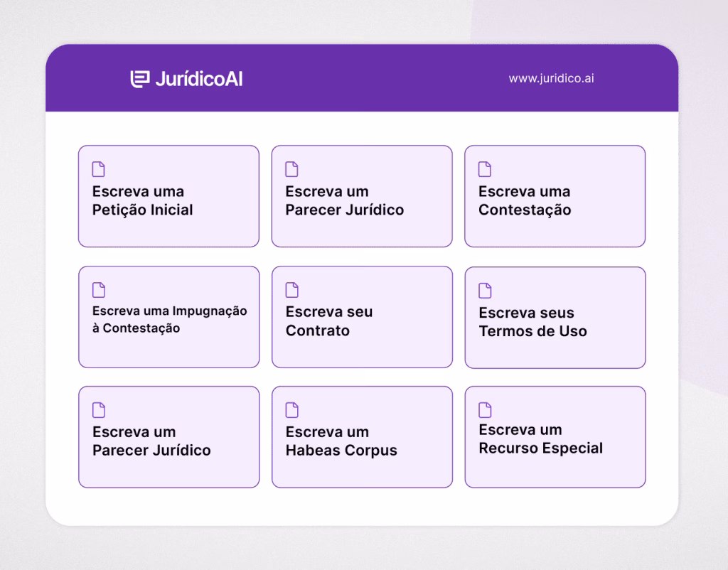Open the Escreva seu Contrato card
The image size is (728, 570).
[362, 316]
